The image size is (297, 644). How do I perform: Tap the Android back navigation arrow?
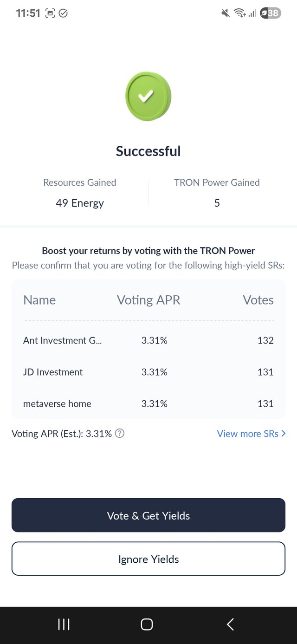(x=230, y=624)
